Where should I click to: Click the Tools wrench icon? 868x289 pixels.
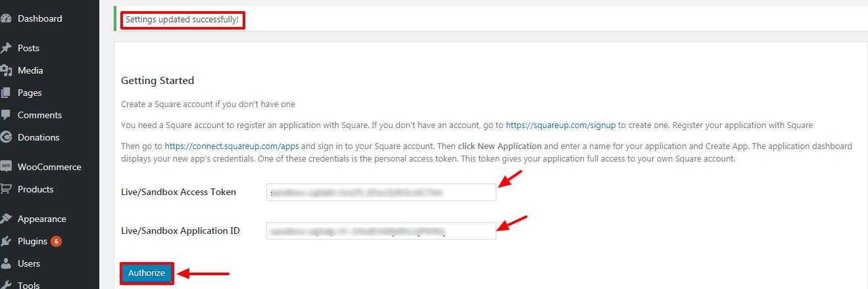pos(6,285)
